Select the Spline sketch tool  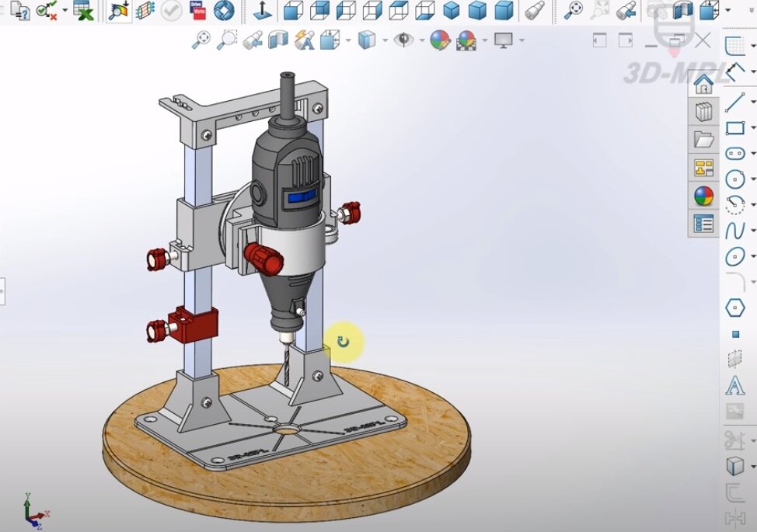pos(735,230)
